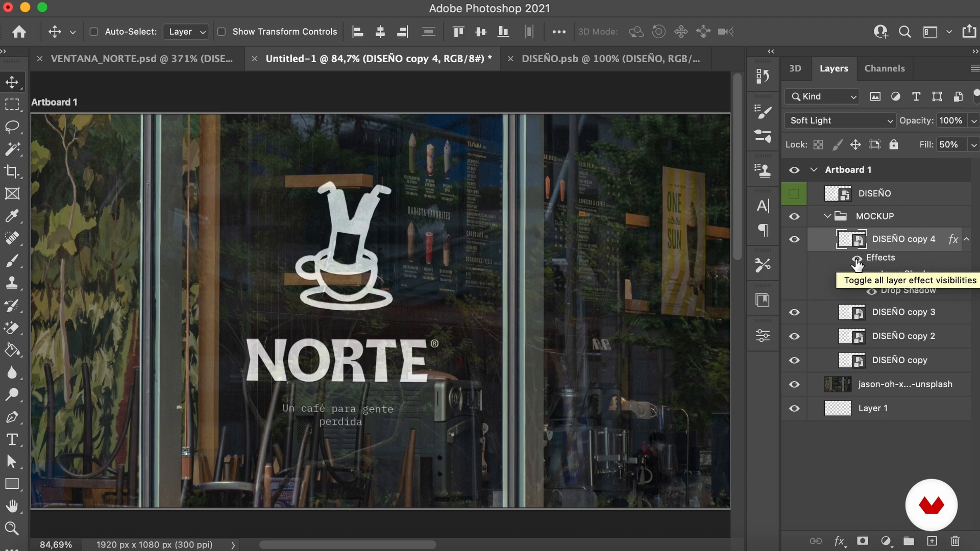This screenshot has width=980, height=551.
Task: Select the Paint Bucket tool
Action: 12,350
